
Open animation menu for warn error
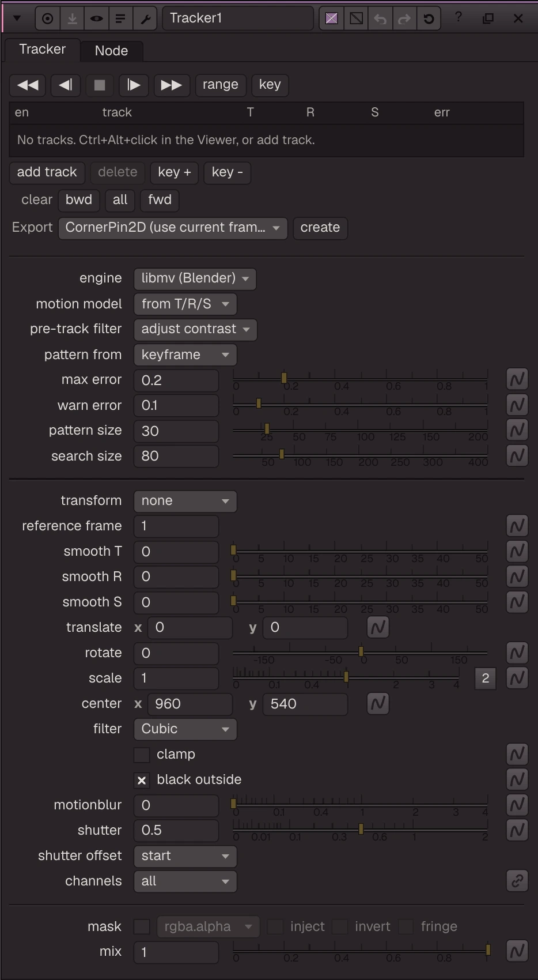[x=517, y=405]
